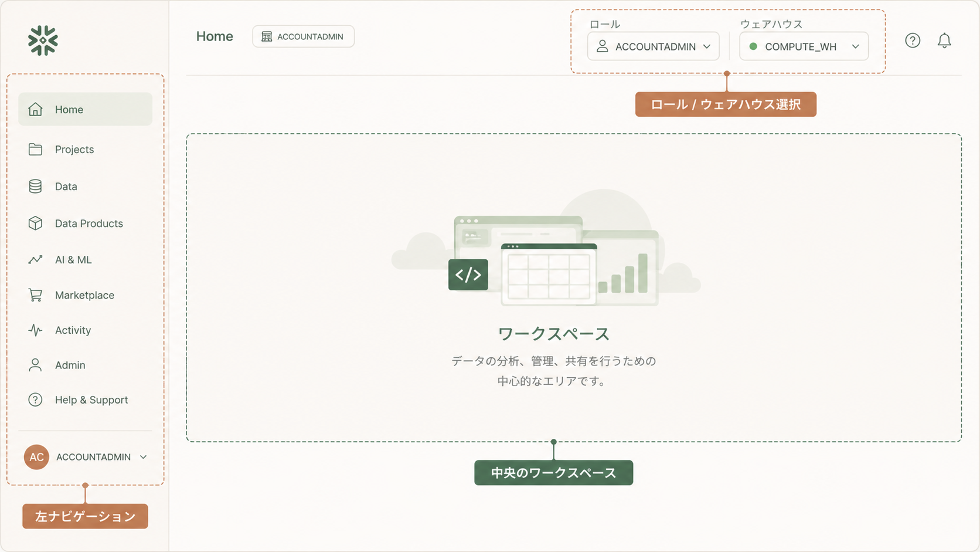980x552 pixels.
Task: Click the ACCOUNTADMIN badge beside Home title
Action: pyautogui.click(x=303, y=36)
